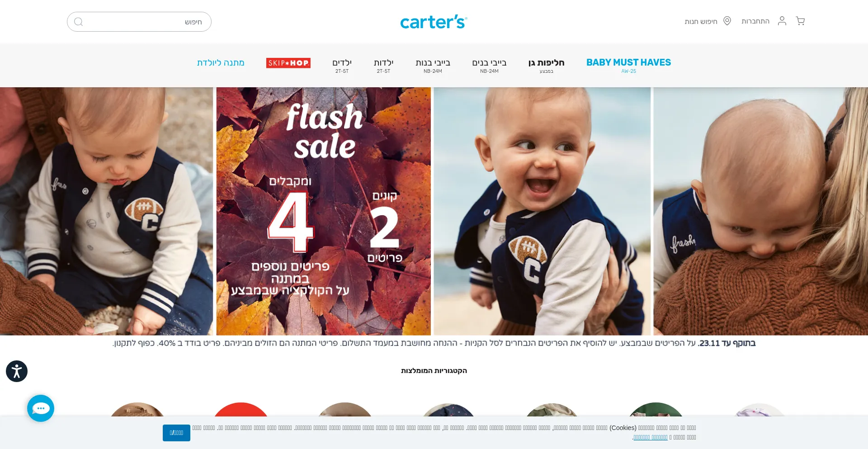Image resolution: width=868 pixels, height=449 pixels.
Task: Click the התחברות login link
Action: pyautogui.click(x=755, y=21)
